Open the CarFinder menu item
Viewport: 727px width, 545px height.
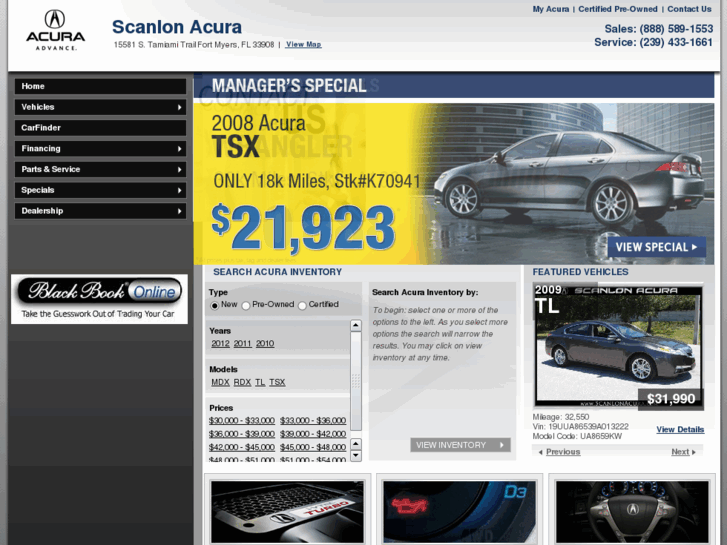pyautogui.click(x=100, y=128)
